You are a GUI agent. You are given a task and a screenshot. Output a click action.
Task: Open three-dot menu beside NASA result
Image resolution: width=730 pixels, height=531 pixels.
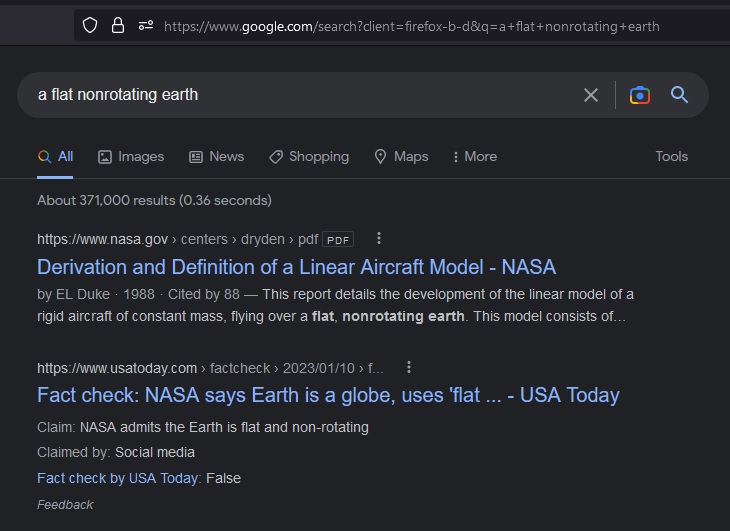379,239
